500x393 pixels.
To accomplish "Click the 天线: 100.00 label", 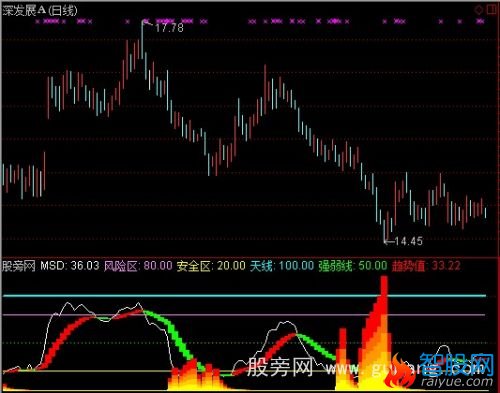I will coord(282,266).
